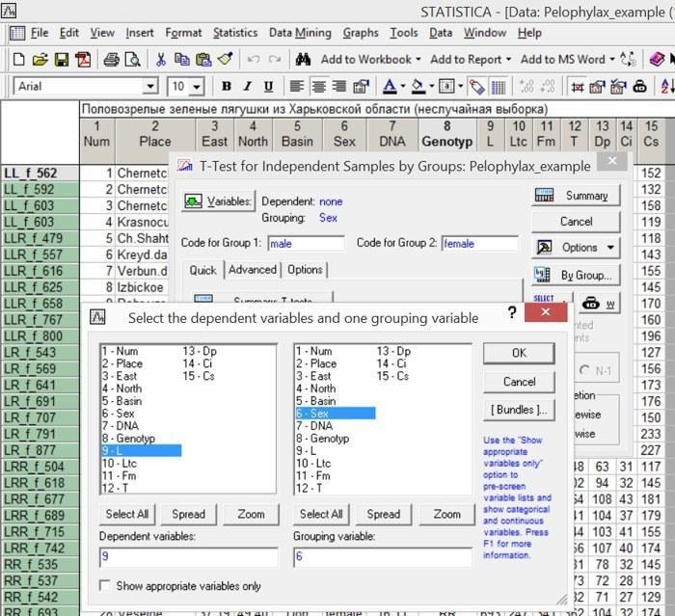The height and width of the screenshot is (616, 675).
Task: Click Code for Group 2 field
Action: 479,244
